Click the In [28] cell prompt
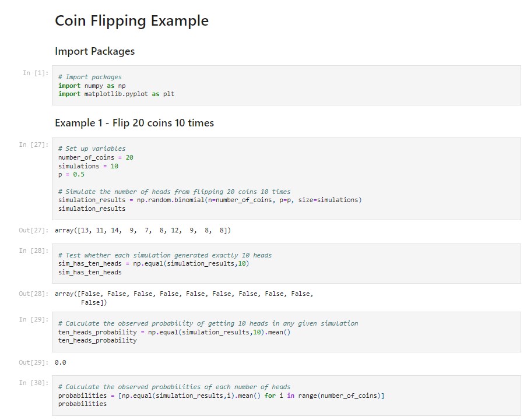527x420 pixels. tap(33, 250)
